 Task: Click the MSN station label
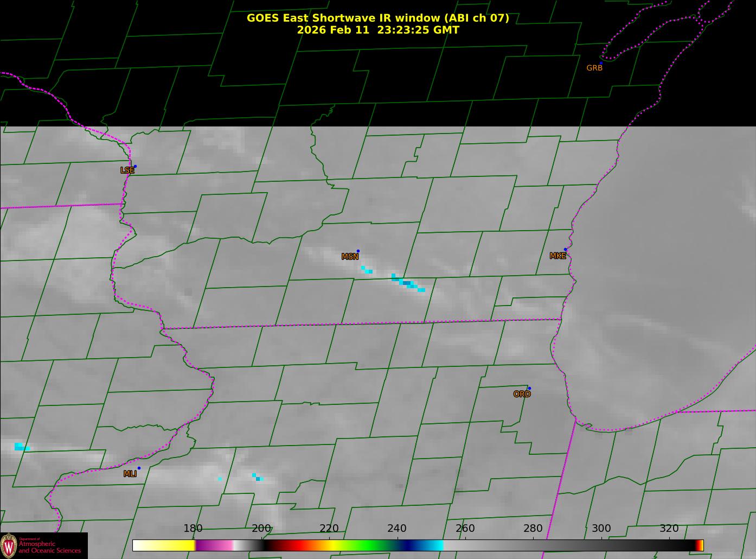350,257
